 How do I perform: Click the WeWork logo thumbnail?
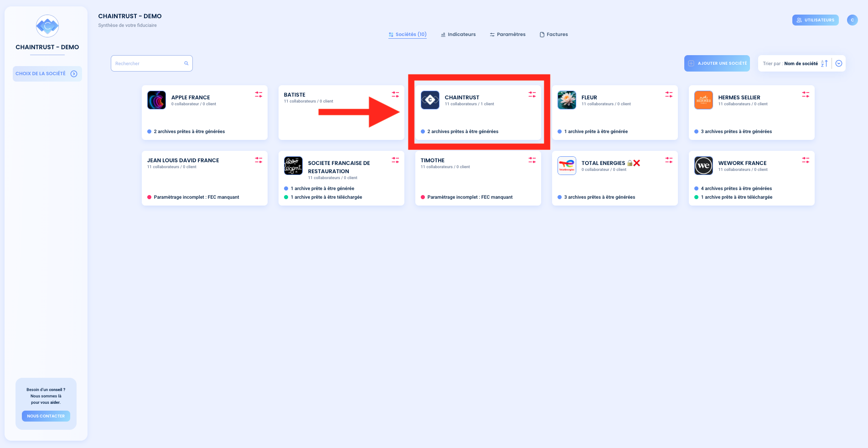click(703, 165)
